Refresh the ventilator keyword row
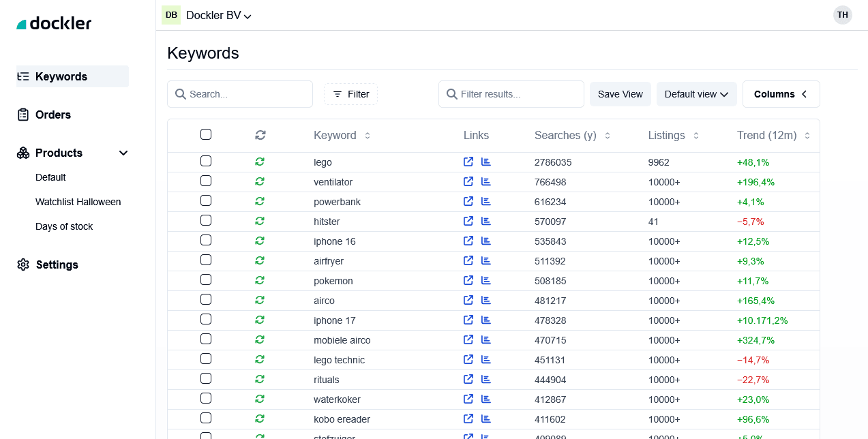The width and height of the screenshot is (868, 439). (x=260, y=182)
